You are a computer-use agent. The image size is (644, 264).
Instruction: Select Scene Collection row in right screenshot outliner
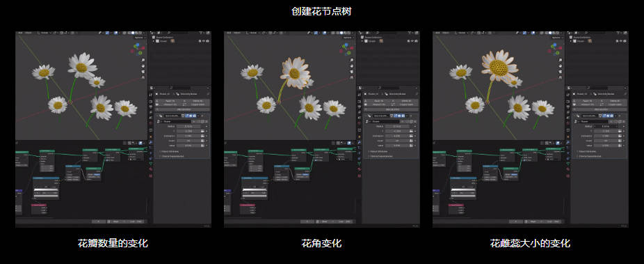598,38
